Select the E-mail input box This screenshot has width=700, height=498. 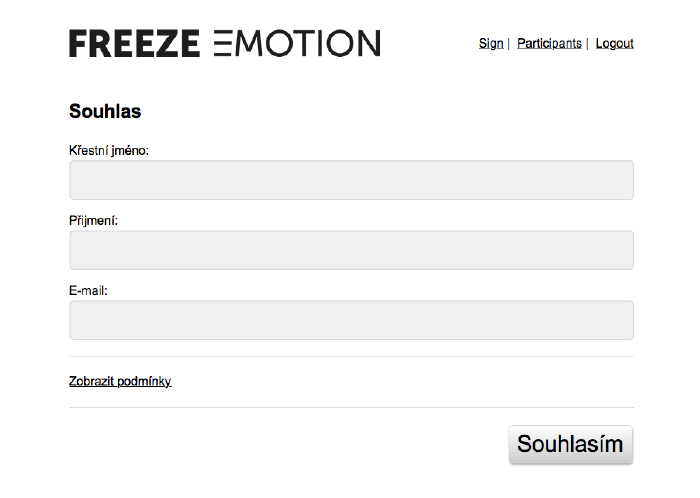(351, 320)
